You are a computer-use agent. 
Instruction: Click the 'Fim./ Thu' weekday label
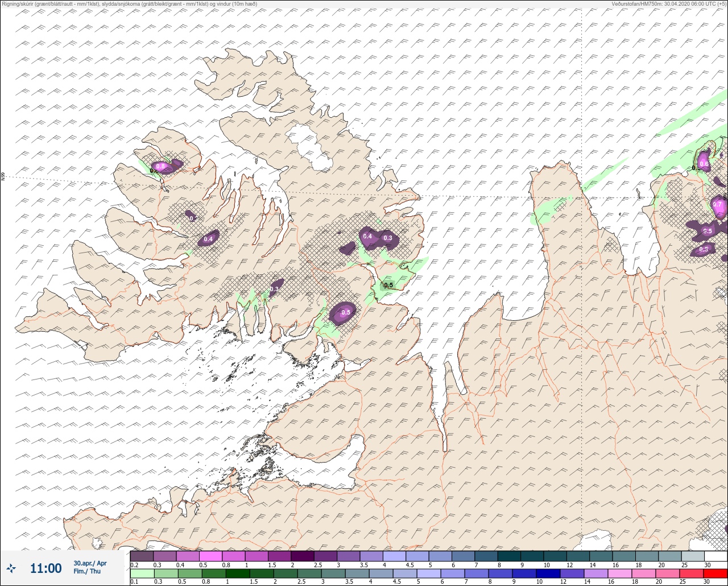coord(87,571)
